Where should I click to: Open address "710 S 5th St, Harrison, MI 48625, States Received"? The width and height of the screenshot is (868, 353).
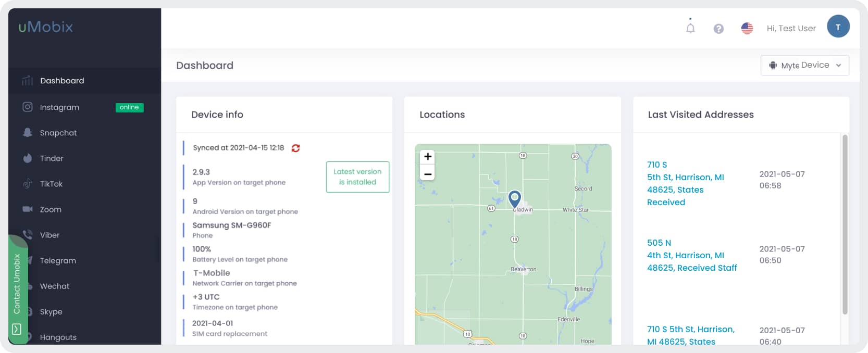(x=686, y=183)
